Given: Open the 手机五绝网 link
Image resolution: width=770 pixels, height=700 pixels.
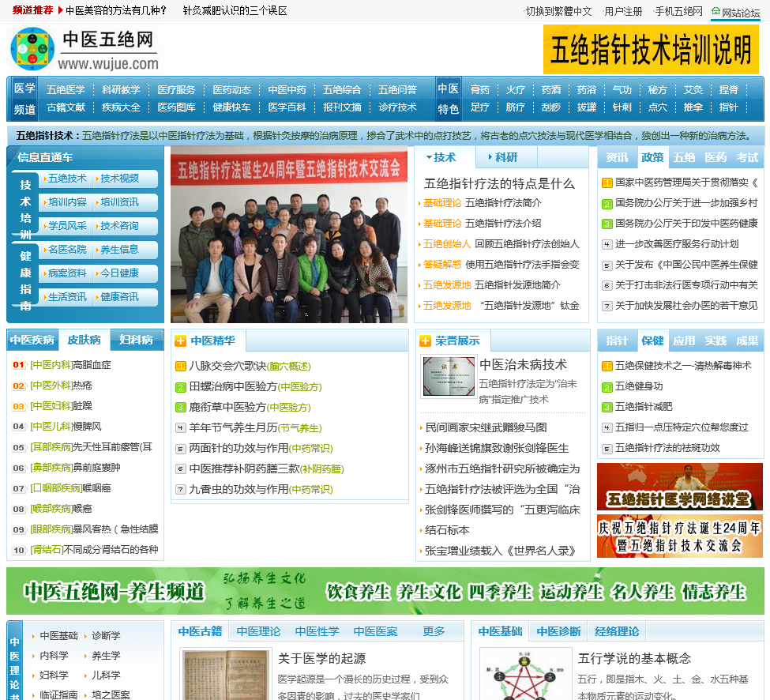Looking at the screenshot, I should [x=678, y=11].
